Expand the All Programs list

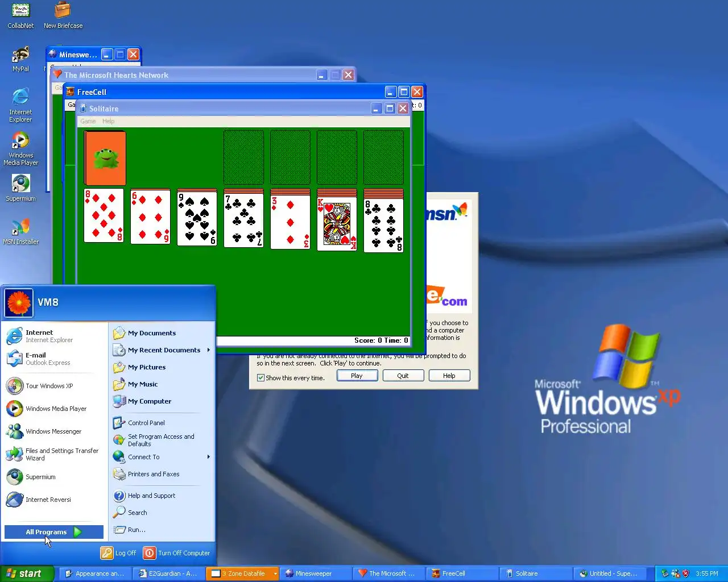[x=54, y=532]
